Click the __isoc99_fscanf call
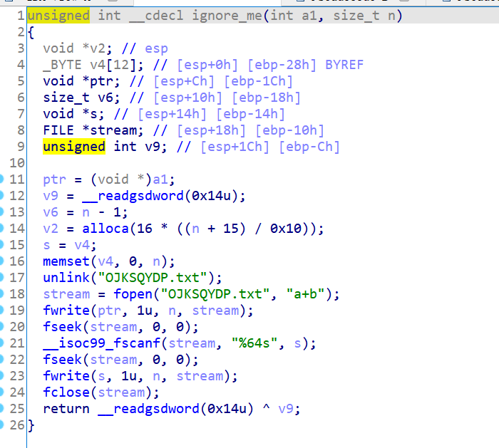Image resolution: width=499 pixels, height=448 pixels. click(x=101, y=343)
